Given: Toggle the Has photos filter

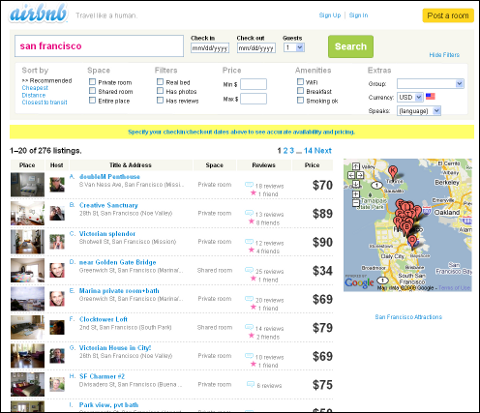Looking at the screenshot, I should [160, 91].
